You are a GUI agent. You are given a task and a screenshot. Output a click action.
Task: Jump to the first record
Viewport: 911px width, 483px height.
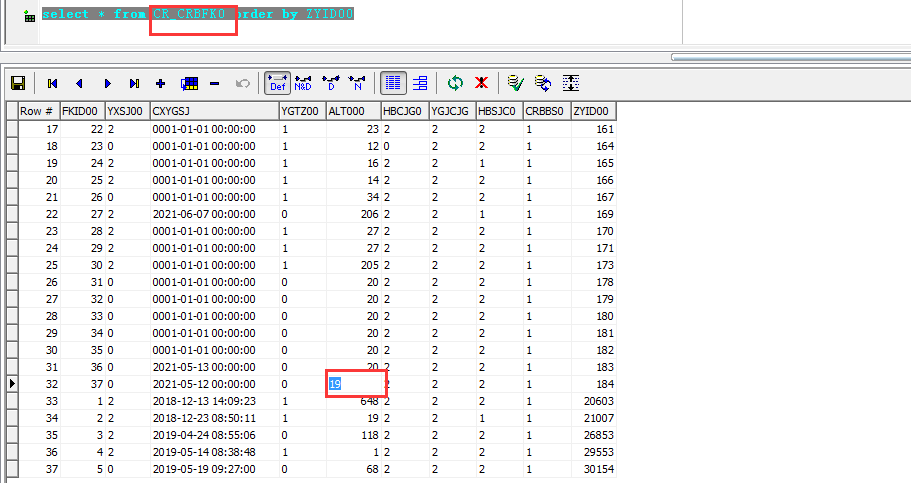coord(52,83)
